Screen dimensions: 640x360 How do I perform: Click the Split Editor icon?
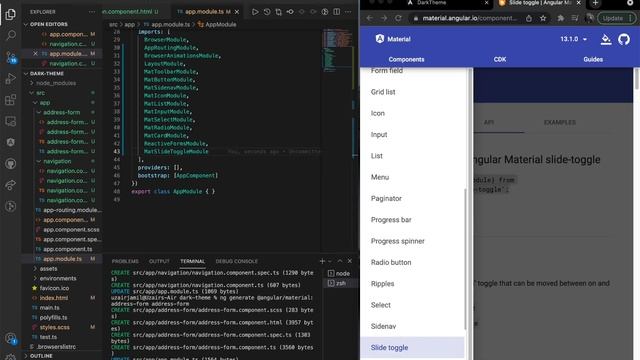336,12
